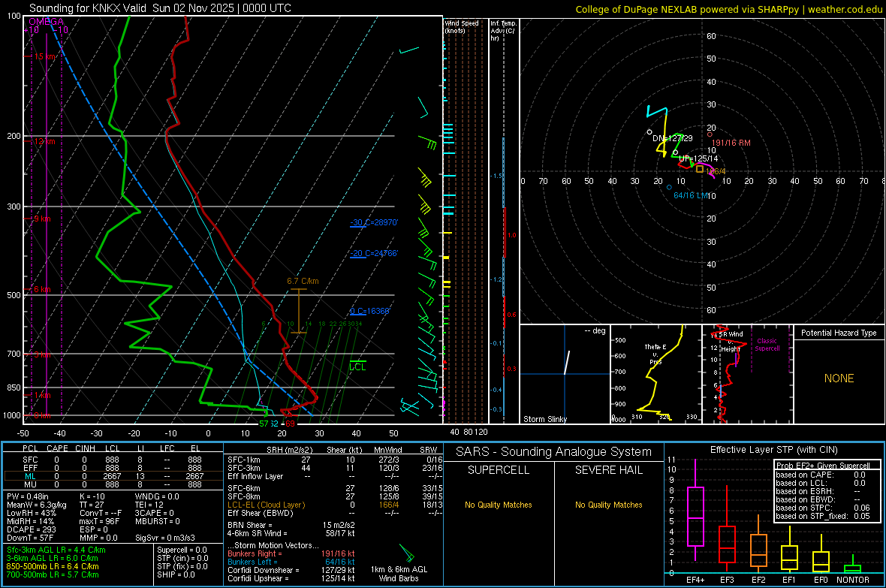Click the '64/16 LM' hodograph label
The width and height of the screenshot is (886, 588).
pyautogui.click(x=691, y=195)
